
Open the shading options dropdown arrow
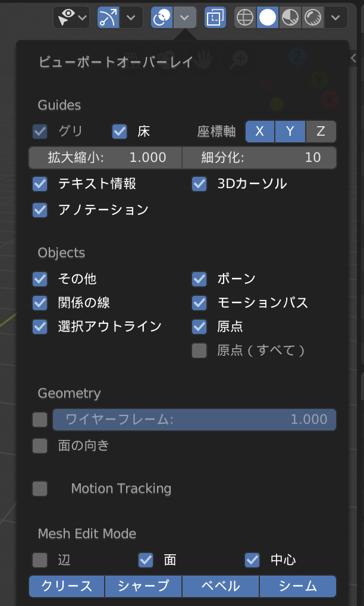coord(336,17)
